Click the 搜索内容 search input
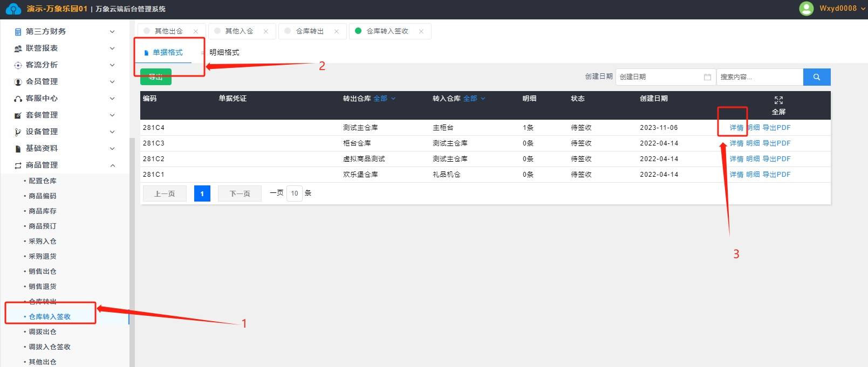The width and height of the screenshot is (868, 367). tap(760, 77)
